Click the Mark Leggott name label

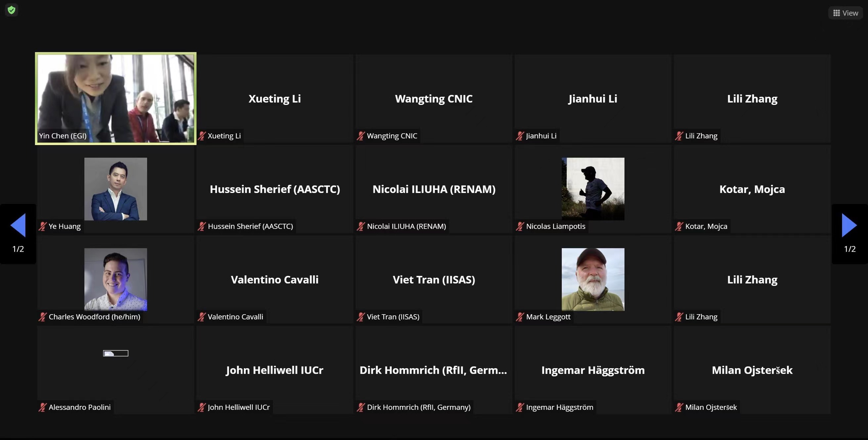548,317
